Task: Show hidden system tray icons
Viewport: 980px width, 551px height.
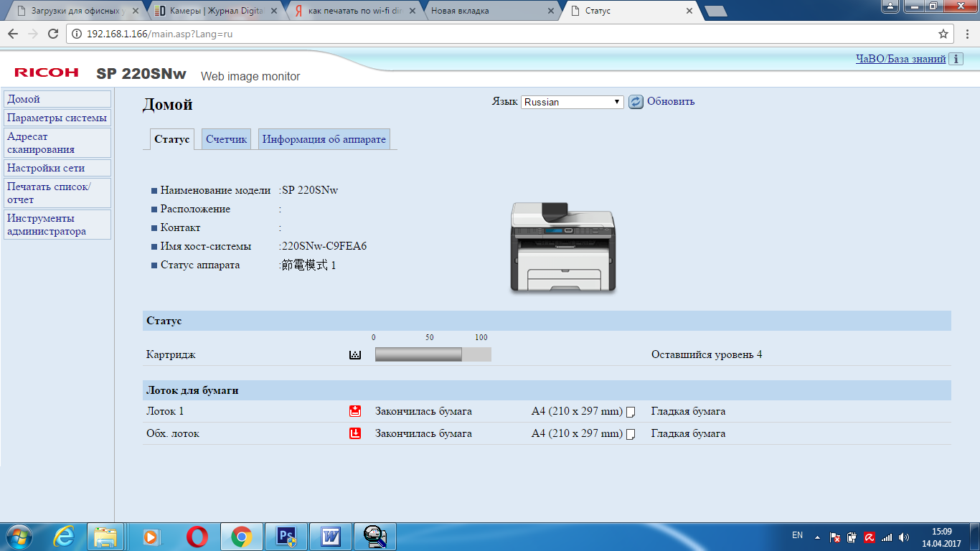Action: (817, 537)
